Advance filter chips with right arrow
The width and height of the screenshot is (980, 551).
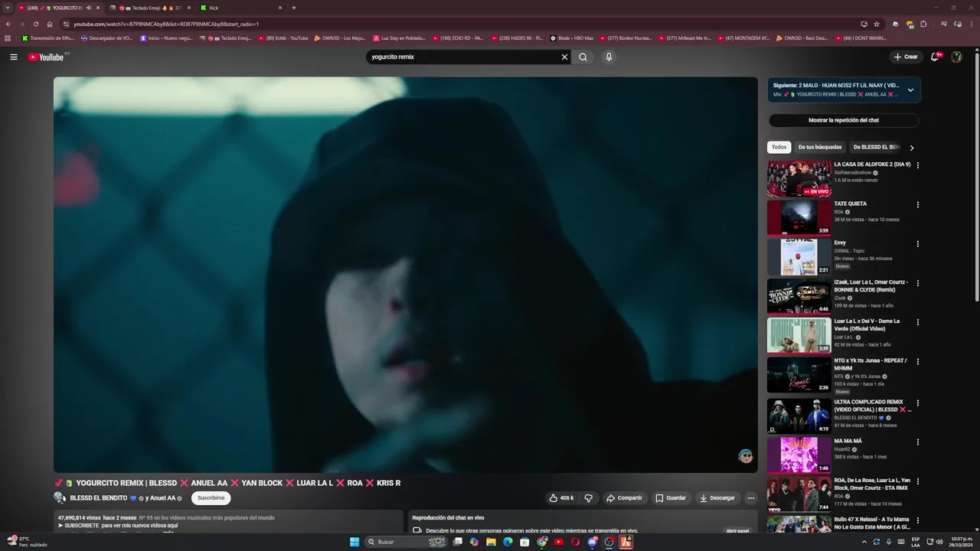(x=912, y=148)
